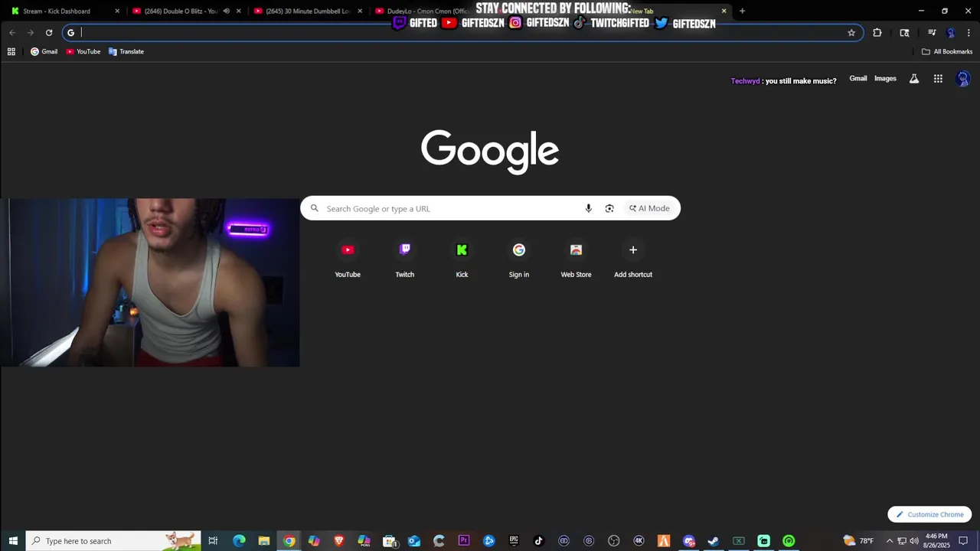
Task: Open TikTok app from taskbar
Action: point(539,541)
